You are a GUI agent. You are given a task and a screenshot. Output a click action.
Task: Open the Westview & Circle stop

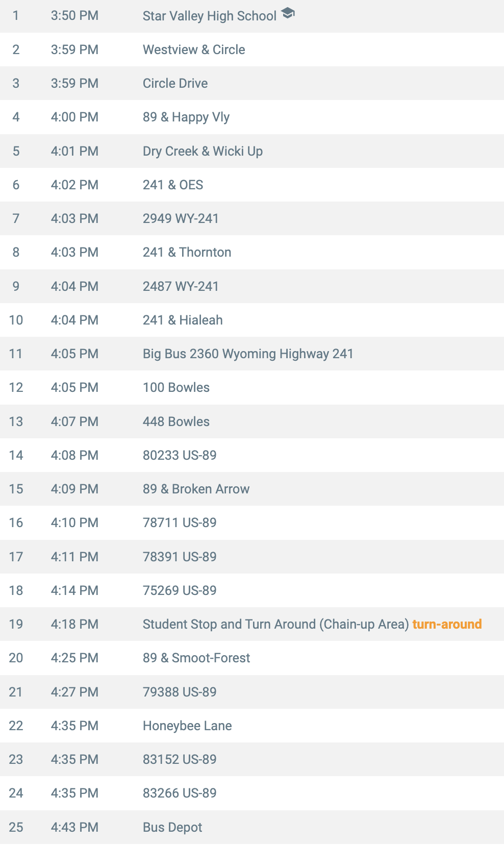[x=194, y=49]
